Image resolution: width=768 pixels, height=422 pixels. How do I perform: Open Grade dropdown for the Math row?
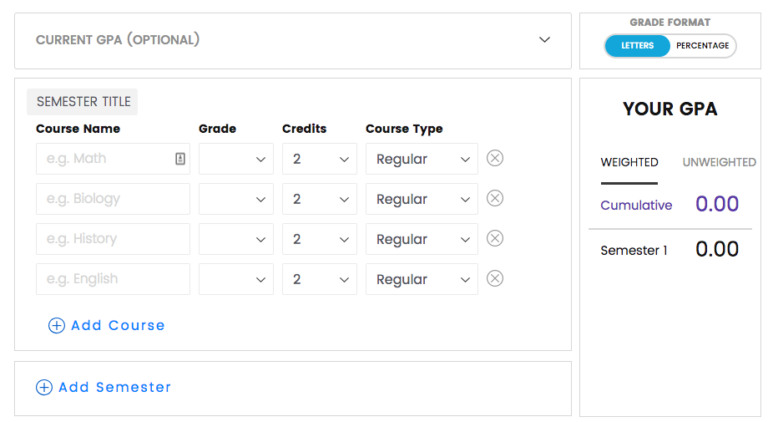tap(236, 159)
